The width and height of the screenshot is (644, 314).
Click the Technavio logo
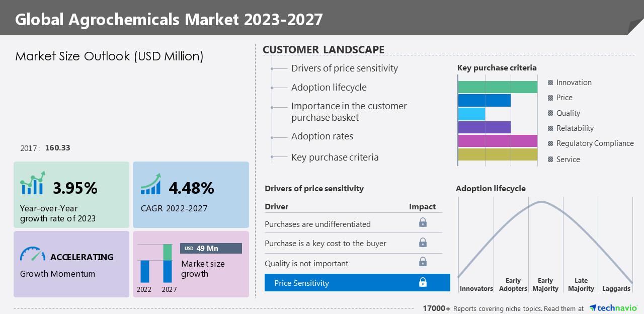613,308
